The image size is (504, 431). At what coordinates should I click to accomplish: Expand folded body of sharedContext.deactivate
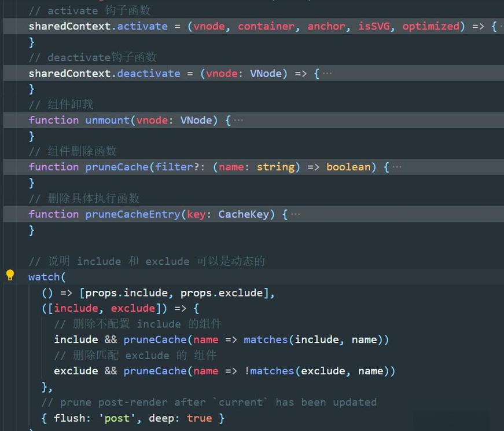[x=327, y=74]
